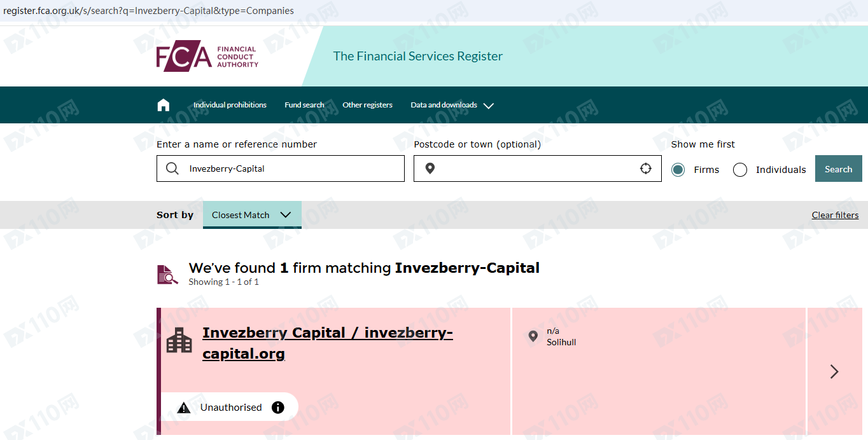Click the Clear filters link
The height and width of the screenshot is (440, 868).
click(835, 215)
